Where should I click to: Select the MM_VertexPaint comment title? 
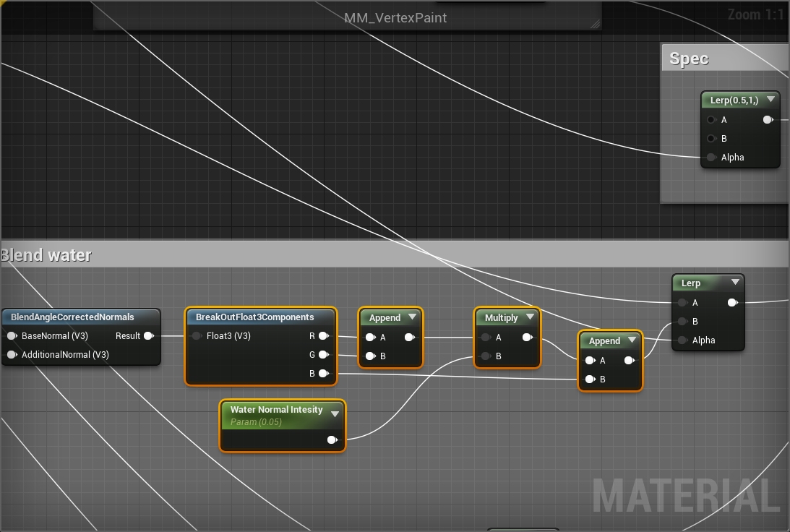pyautogui.click(x=395, y=17)
